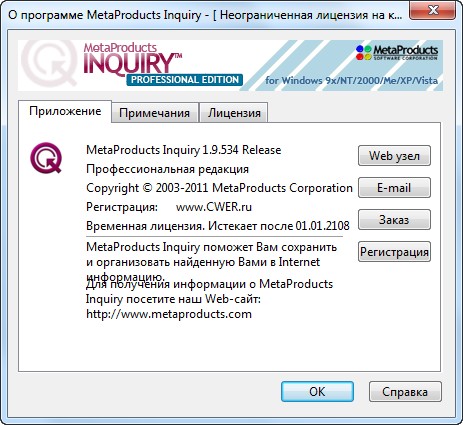
Task: Open help via Справка button
Action: point(405,392)
